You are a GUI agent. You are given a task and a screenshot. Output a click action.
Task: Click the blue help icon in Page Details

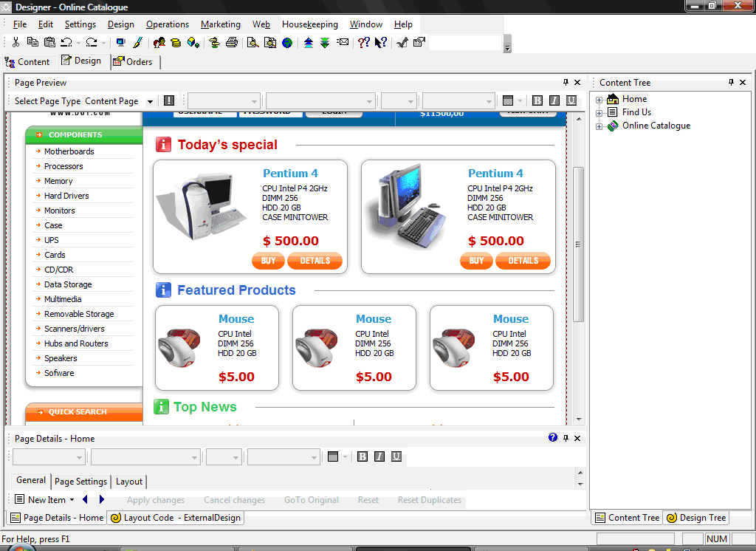coord(553,438)
